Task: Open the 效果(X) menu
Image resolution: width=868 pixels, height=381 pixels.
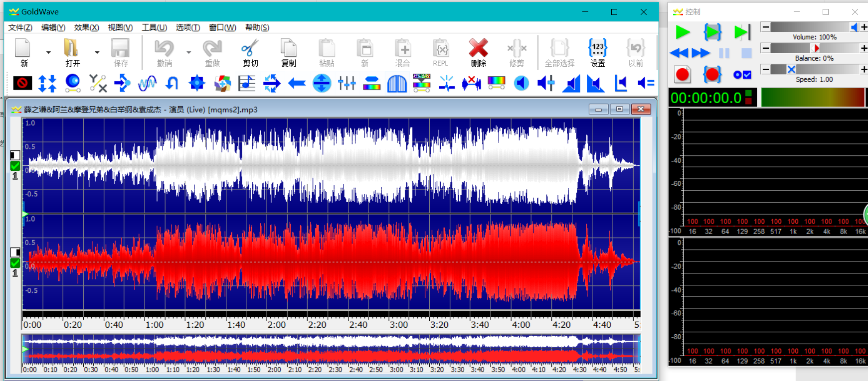Action: pyautogui.click(x=86, y=27)
